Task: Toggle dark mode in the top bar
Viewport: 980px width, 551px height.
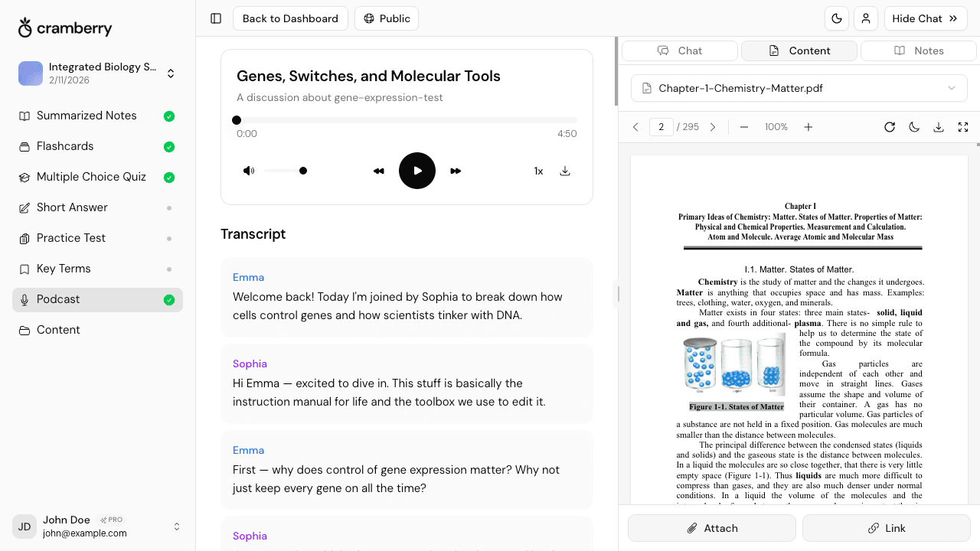Action: coord(837,18)
